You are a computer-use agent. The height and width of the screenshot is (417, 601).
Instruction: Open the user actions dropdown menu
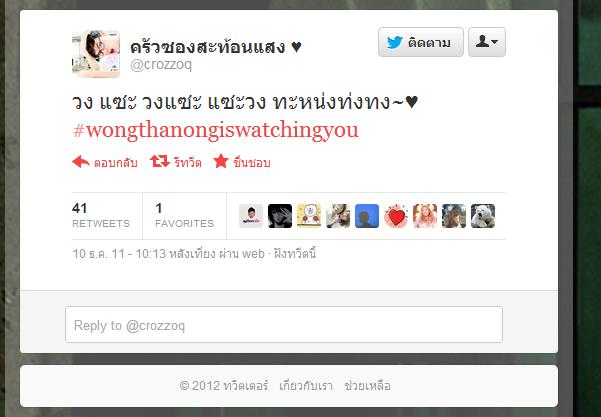pos(487,42)
